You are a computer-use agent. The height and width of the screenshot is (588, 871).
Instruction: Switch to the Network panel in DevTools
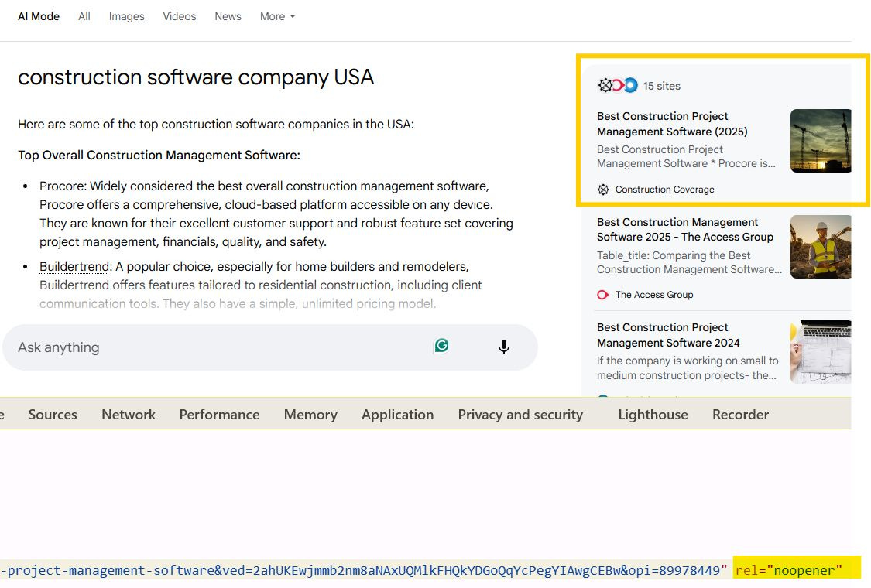coord(128,414)
